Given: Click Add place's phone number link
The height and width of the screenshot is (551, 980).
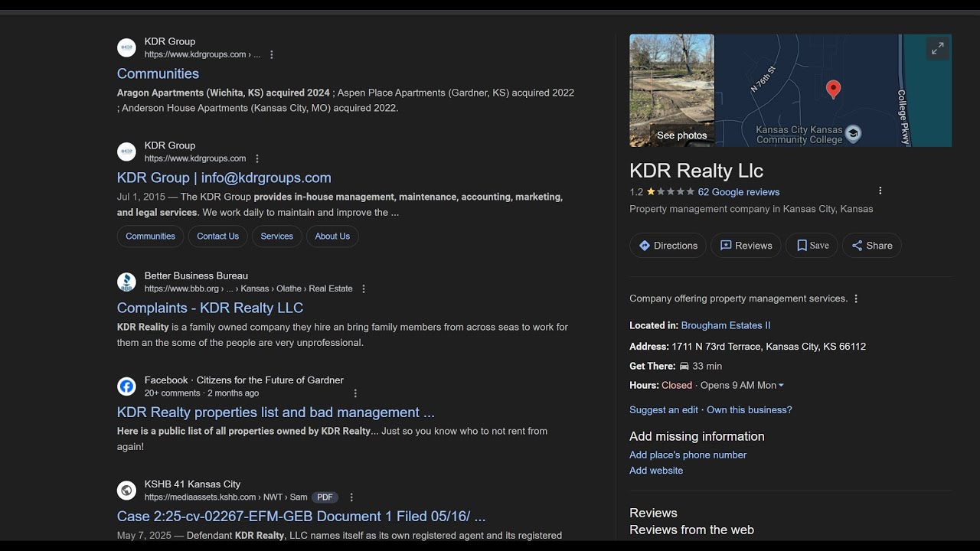Looking at the screenshot, I should tap(688, 455).
